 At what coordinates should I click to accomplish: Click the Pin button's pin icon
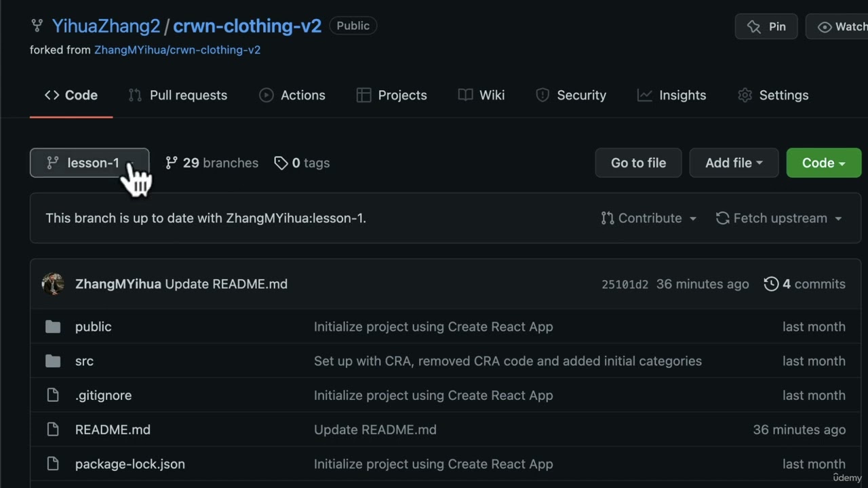pos(753,26)
